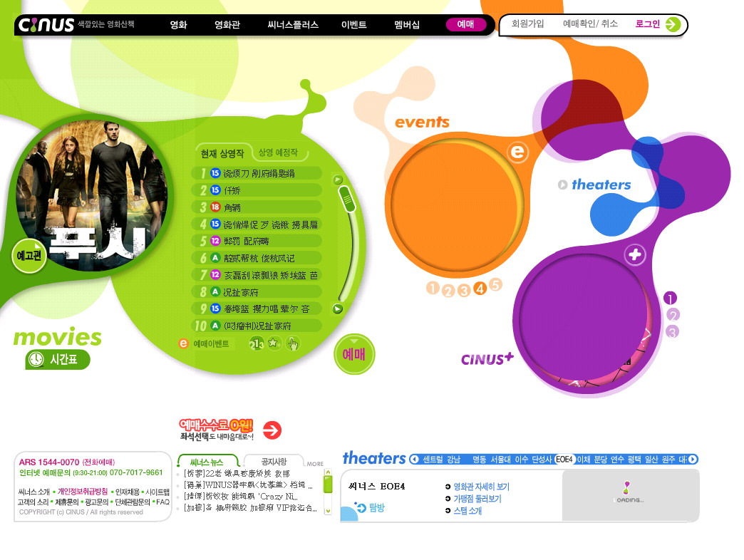The height and width of the screenshot is (560, 744).
Task: Select movie ranked 4 in the list
Action: point(257,224)
